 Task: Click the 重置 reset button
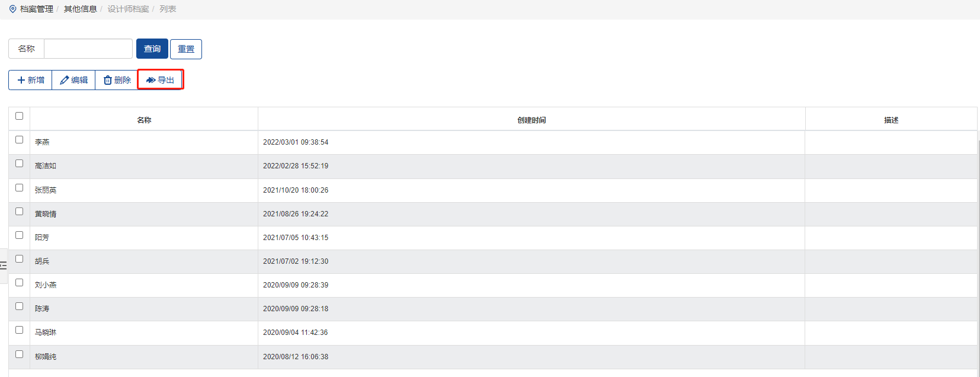(186, 49)
